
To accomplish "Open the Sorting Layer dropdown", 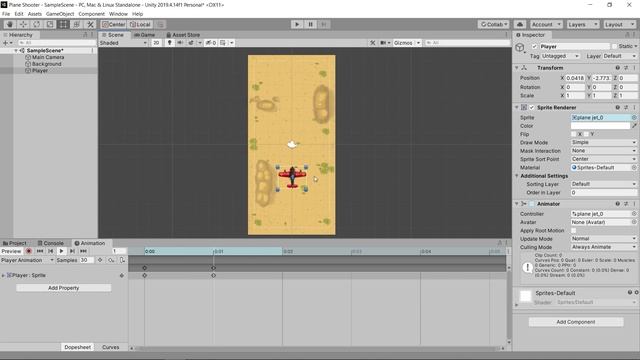I will coord(604,184).
